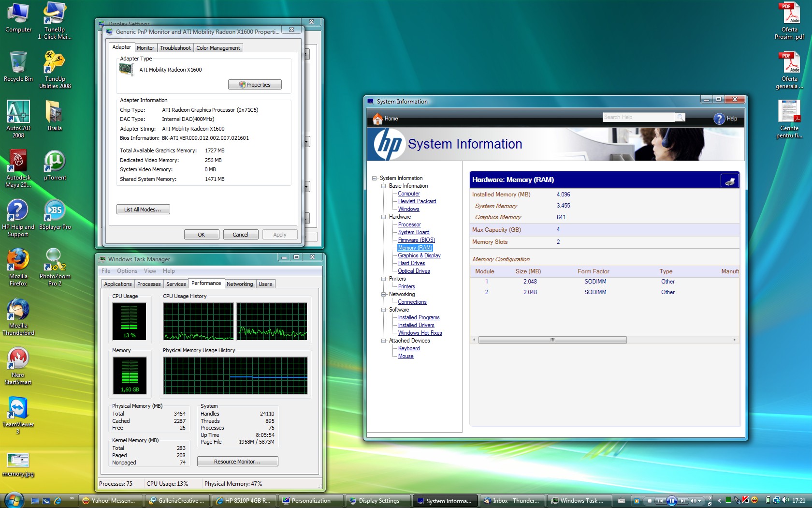Open the Autodesk Maya desktop shortcut

[x=18, y=168]
